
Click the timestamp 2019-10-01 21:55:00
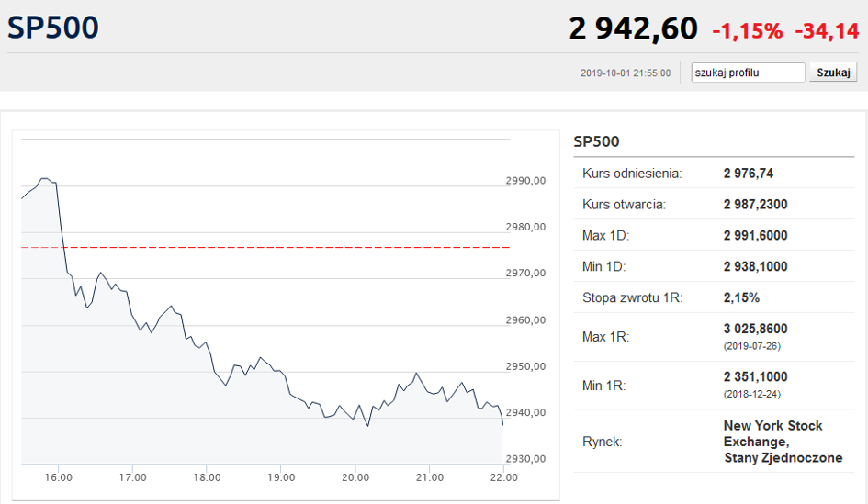click(626, 73)
